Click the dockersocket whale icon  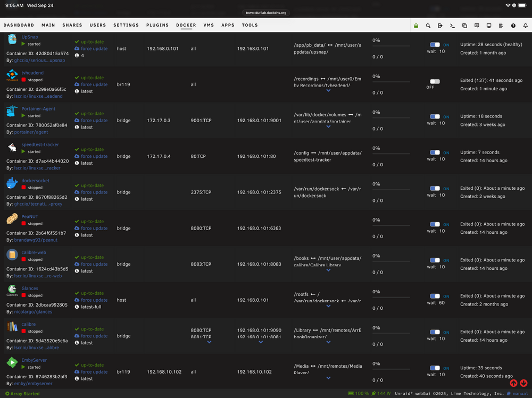coord(12,183)
